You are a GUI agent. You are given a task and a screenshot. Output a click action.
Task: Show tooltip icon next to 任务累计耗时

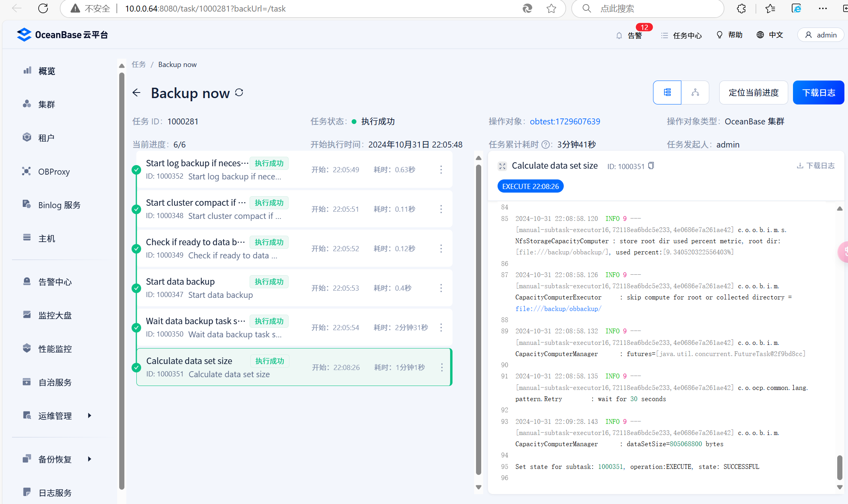click(546, 145)
